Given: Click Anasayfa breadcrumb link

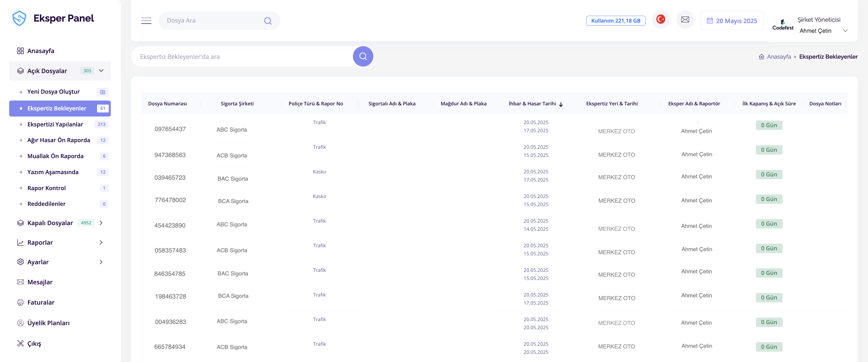Looking at the screenshot, I should pos(779,57).
